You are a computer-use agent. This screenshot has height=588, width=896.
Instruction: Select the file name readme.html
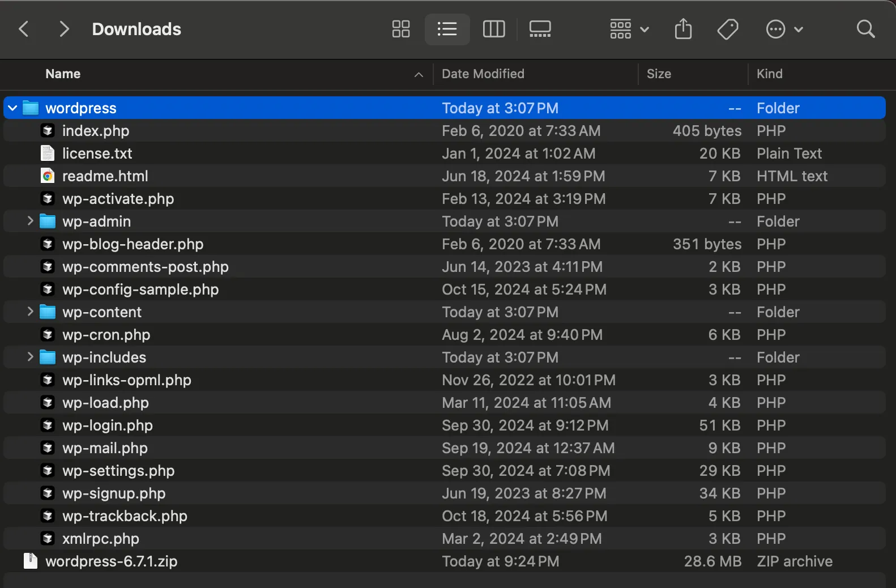(105, 176)
